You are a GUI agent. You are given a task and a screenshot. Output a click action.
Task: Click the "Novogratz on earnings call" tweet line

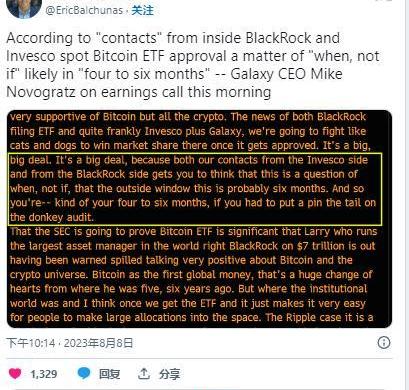click(x=138, y=92)
